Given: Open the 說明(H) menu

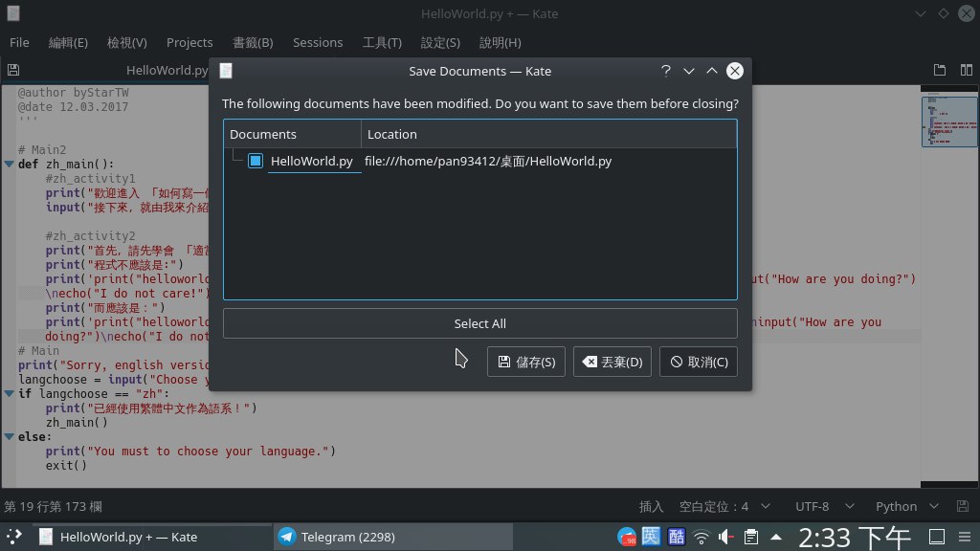Looking at the screenshot, I should point(500,42).
